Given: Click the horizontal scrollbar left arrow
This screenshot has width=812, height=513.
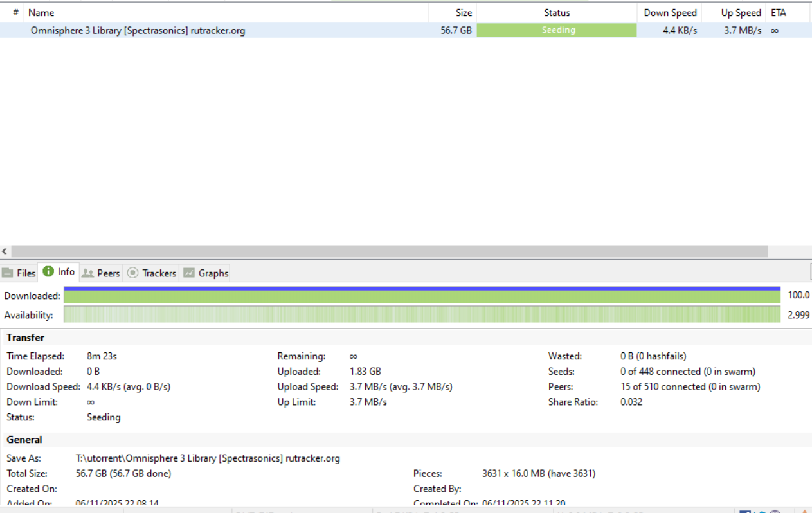Looking at the screenshot, I should click(x=5, y=251).
